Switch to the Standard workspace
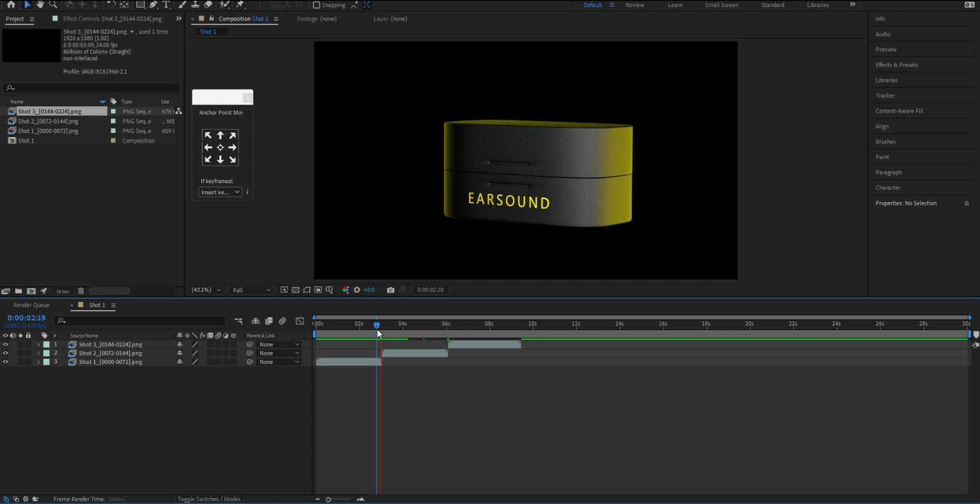This screenshot has width=980, height=504. pos(773,5)
